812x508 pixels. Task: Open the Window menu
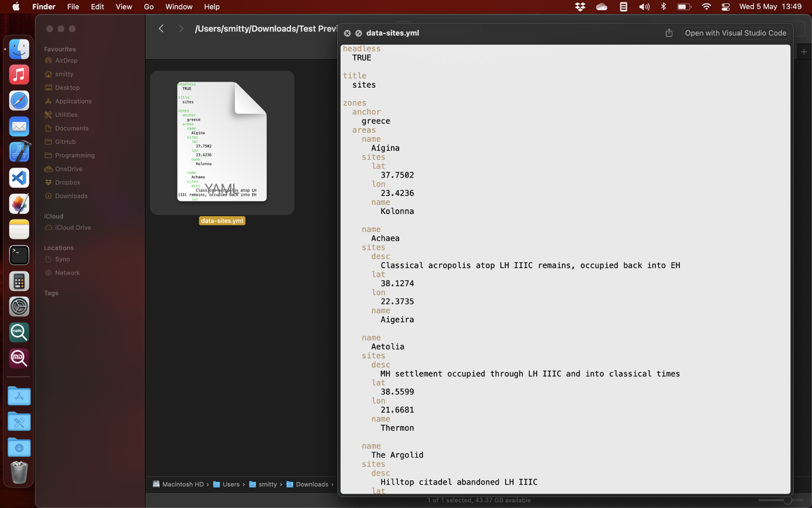tap(179, 7)
